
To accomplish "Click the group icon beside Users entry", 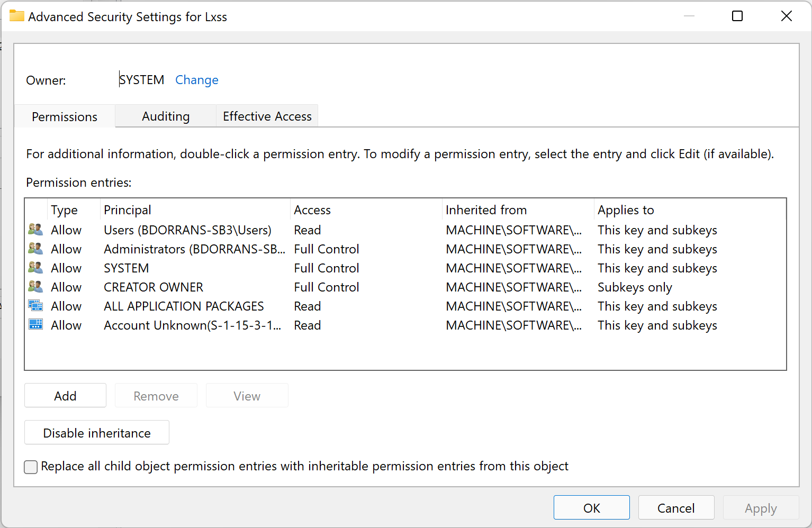I will (35, 229).
